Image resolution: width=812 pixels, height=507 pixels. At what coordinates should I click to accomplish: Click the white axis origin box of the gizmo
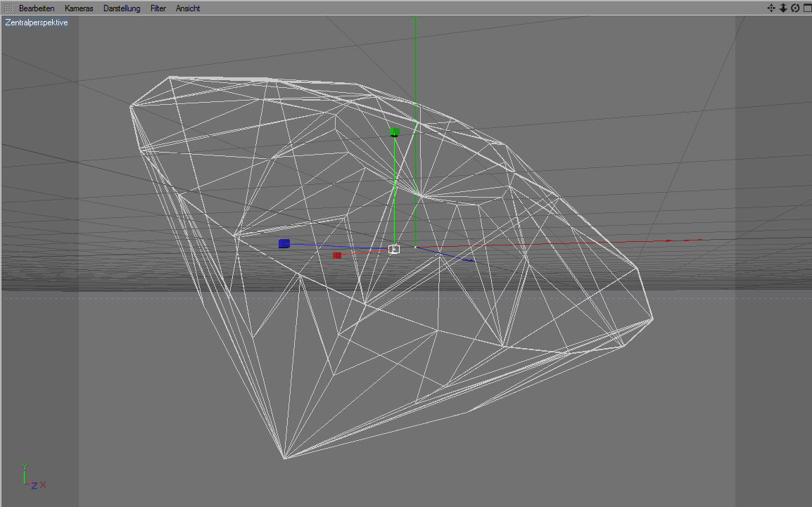tap(394, 250)
